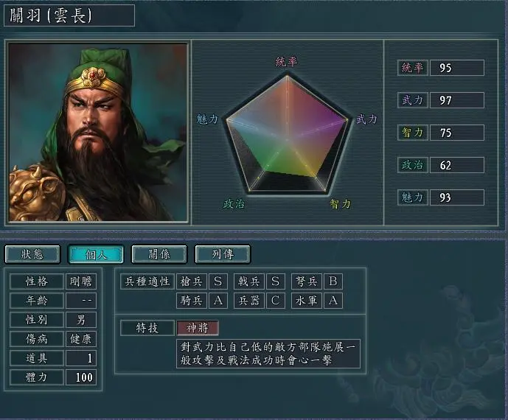Image resolution: width=508 pixels, height=420 pixels.
Task: Click the 武力 stat value 97
Action: 457,100
